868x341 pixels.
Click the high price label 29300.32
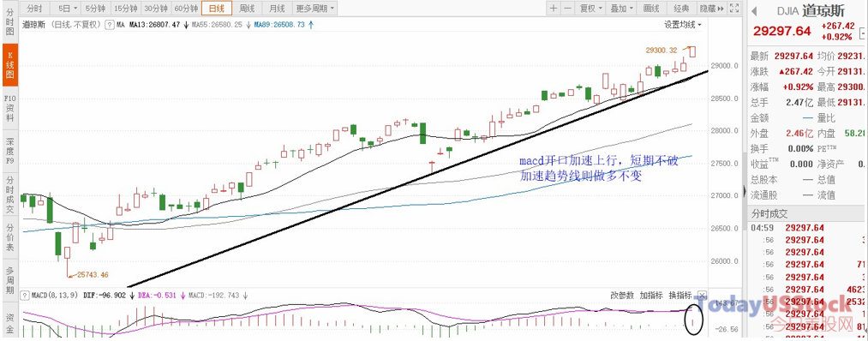(x=661, y=51)
